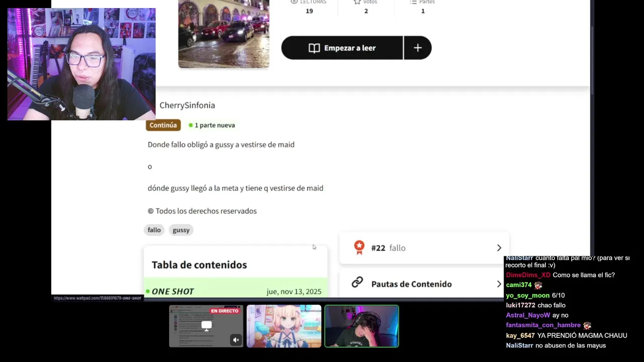The width and height of the screenshot is (644, 362).
Task: Open the #22 fallo ranking card
Action: (x=424, y=248)
